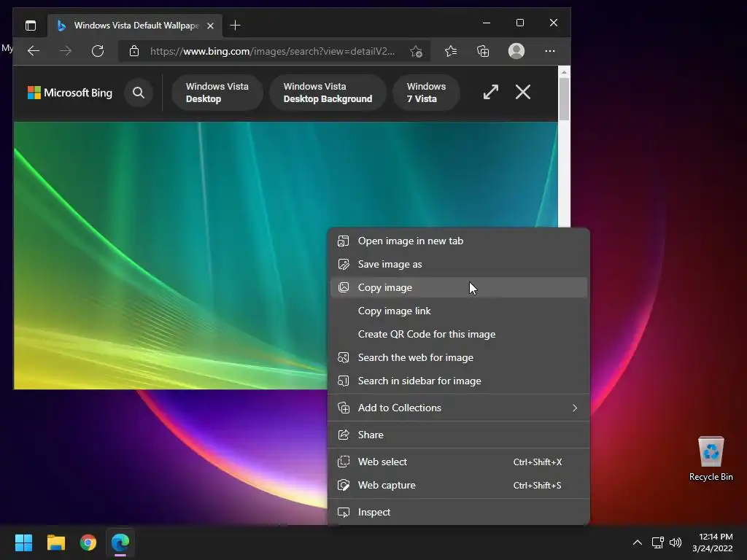Add this page to favorites star

(x=416, y=52)
